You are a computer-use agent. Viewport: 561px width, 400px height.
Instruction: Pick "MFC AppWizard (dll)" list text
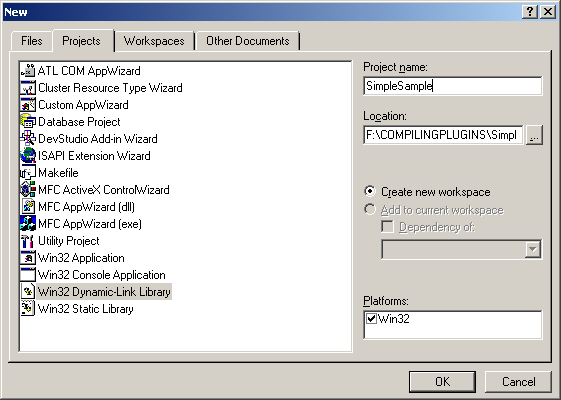click(x=86, y=207)
